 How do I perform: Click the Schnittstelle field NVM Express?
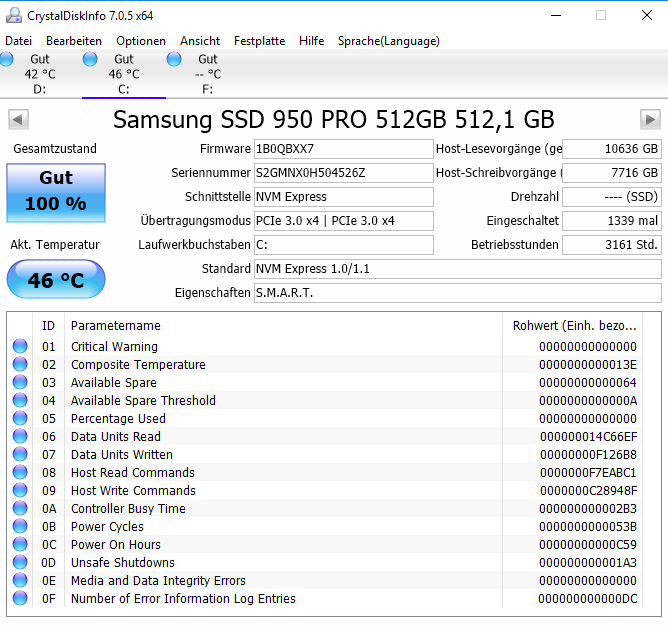[x=344, y=197]
